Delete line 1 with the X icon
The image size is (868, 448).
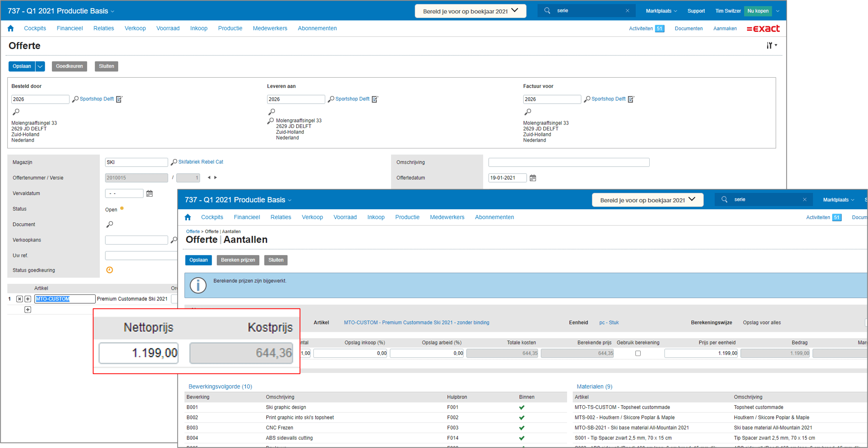19,299
